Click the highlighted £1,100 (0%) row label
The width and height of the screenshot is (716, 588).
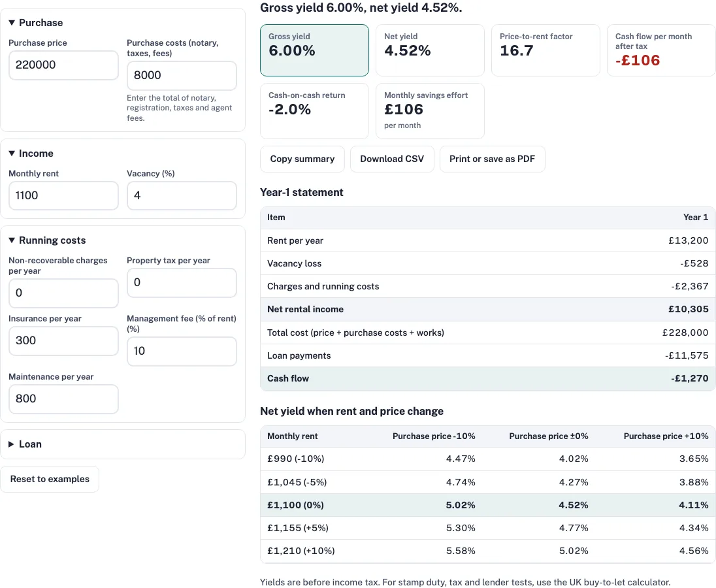coord(295,505)
